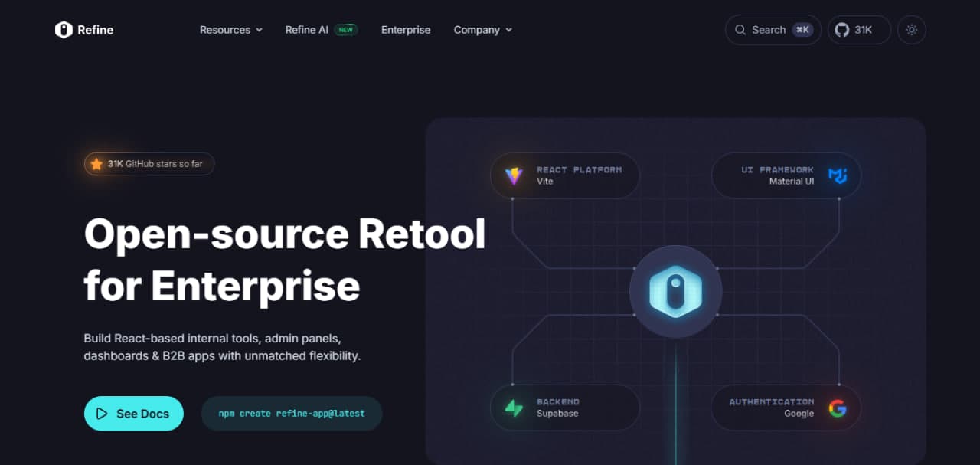Toggle light theme with the sun icon
This screenshot has width=980, height=465.
911,30
